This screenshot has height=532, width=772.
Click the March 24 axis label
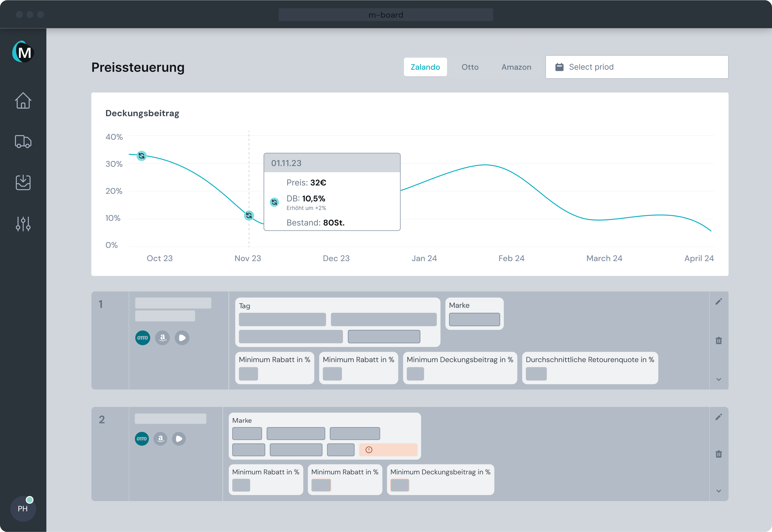(604, 258)
